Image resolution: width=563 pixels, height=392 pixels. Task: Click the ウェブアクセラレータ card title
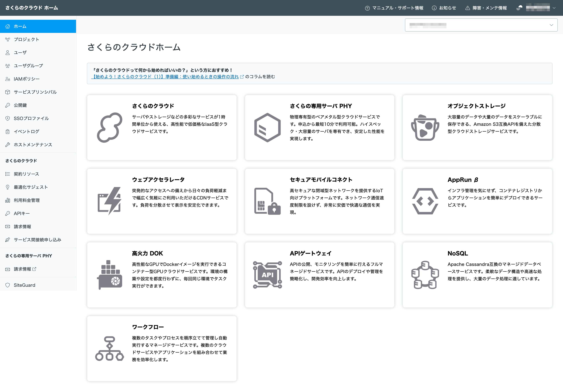click(x=158, y=180)
